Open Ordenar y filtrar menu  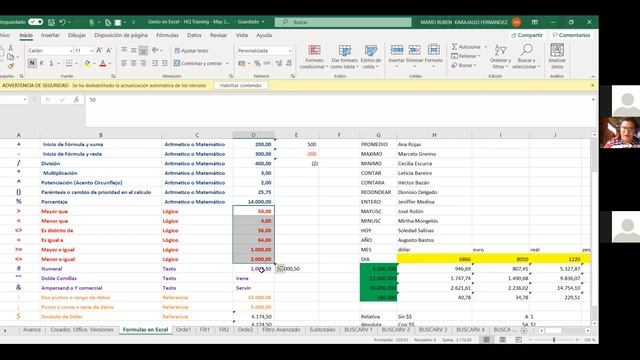tap(500, 57)
